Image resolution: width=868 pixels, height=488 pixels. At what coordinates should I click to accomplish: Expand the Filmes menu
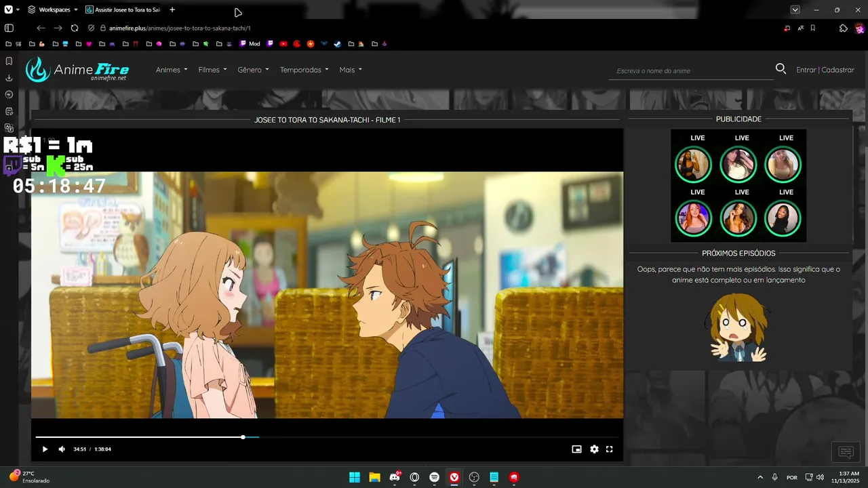(212, 70)
